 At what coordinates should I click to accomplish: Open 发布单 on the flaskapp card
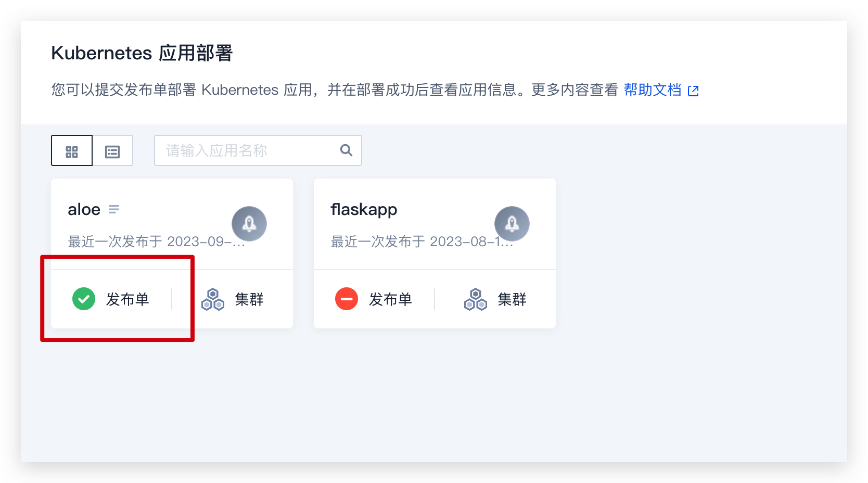pos(390,299)
